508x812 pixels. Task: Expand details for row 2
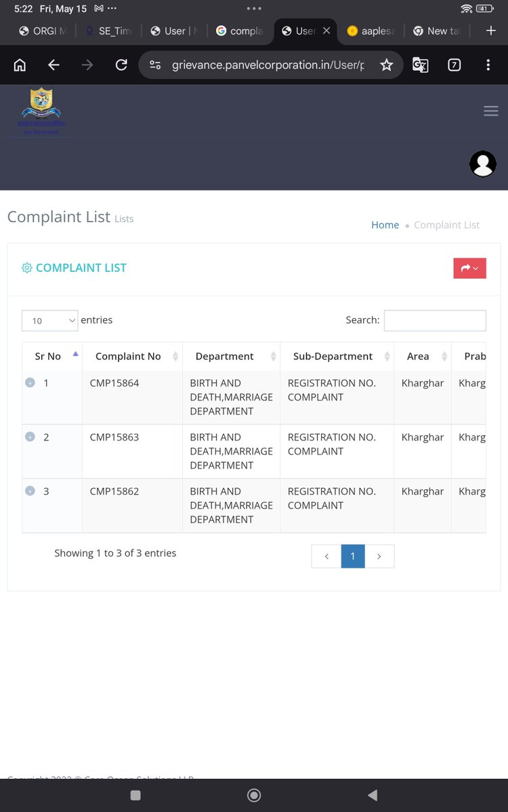click(30, 436)
